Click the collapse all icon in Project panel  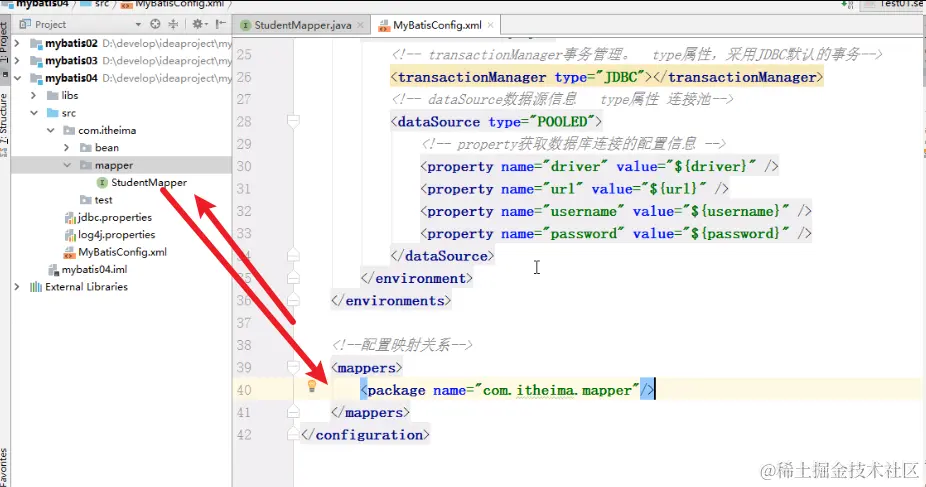(173, 24)
